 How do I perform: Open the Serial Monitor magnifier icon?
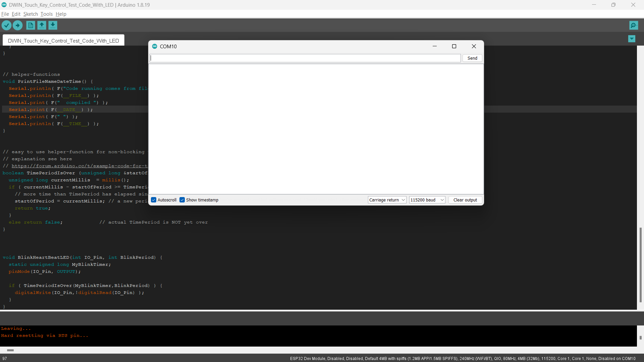pyautogui.click(x=634, y=25)
